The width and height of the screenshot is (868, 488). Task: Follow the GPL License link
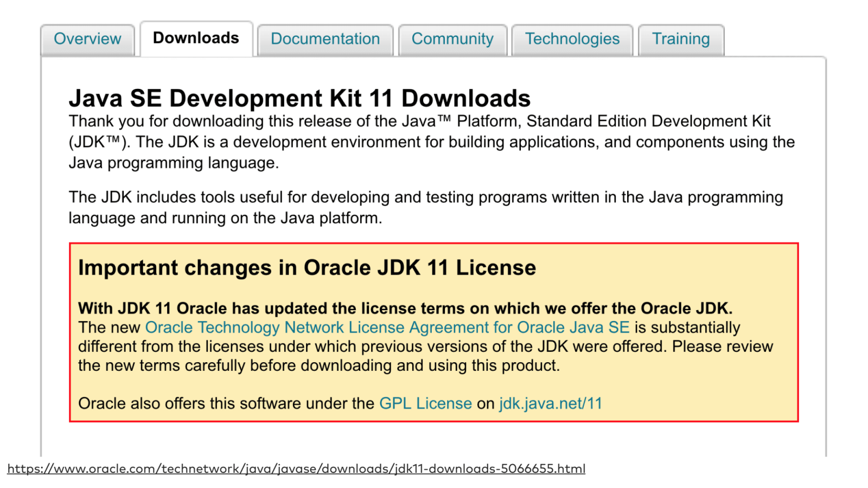click(425, 403)
